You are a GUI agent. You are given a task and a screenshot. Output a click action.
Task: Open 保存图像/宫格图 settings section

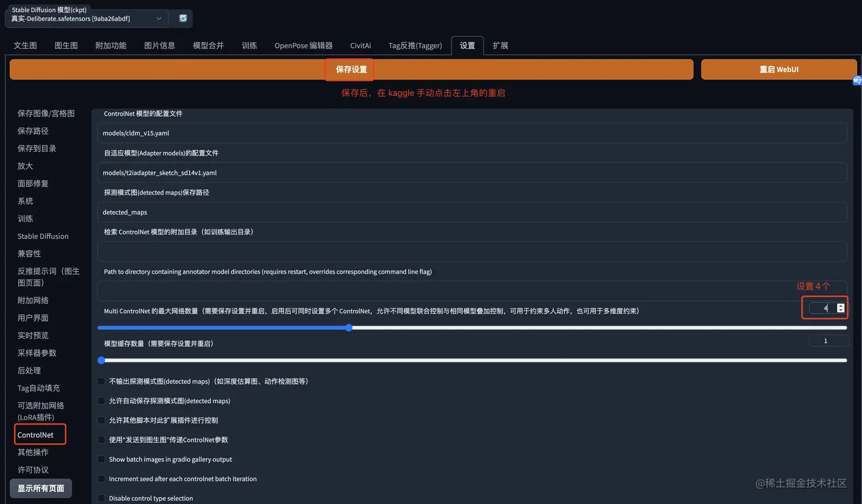tap(46, 113)
